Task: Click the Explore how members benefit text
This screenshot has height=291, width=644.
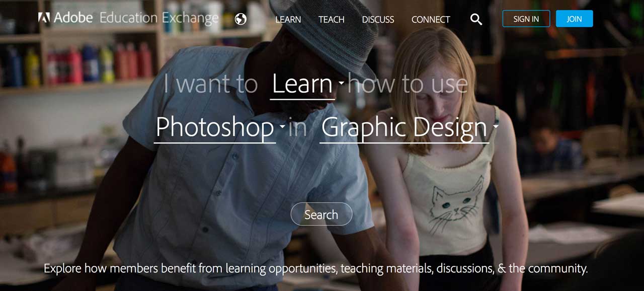Action: pyautogui.click(x=316, y=268)
